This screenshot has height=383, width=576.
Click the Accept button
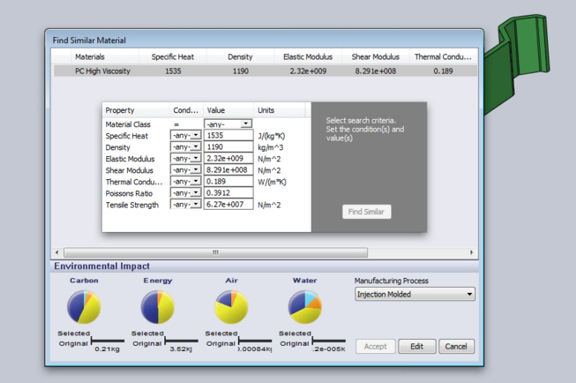[x=375, y=346]
